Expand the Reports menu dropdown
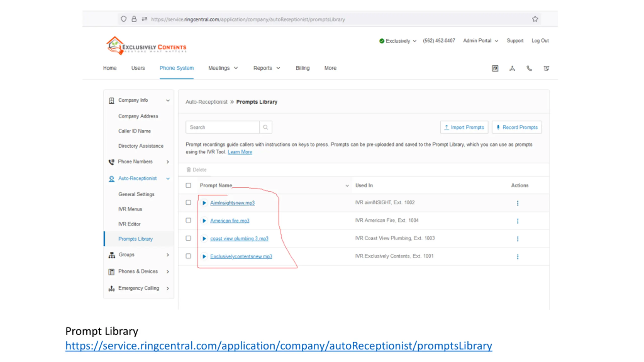Viewport: 644px width, 362px height. [x=266, y=68]
